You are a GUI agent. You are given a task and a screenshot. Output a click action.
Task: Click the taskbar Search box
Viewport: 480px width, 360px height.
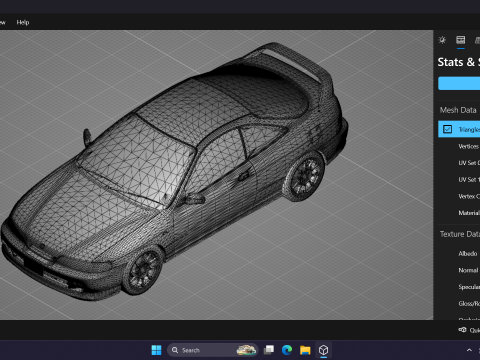coord(212,350)
